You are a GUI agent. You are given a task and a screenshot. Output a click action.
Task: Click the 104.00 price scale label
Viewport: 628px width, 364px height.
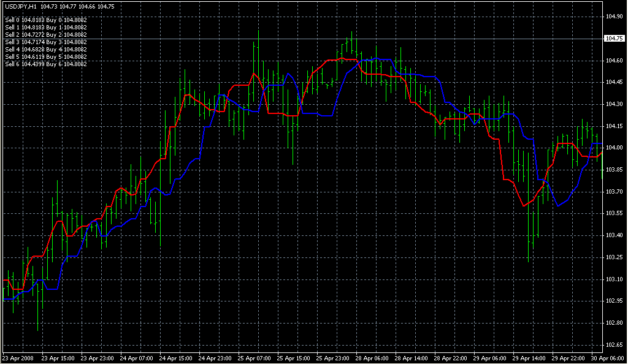click(614, 148)
